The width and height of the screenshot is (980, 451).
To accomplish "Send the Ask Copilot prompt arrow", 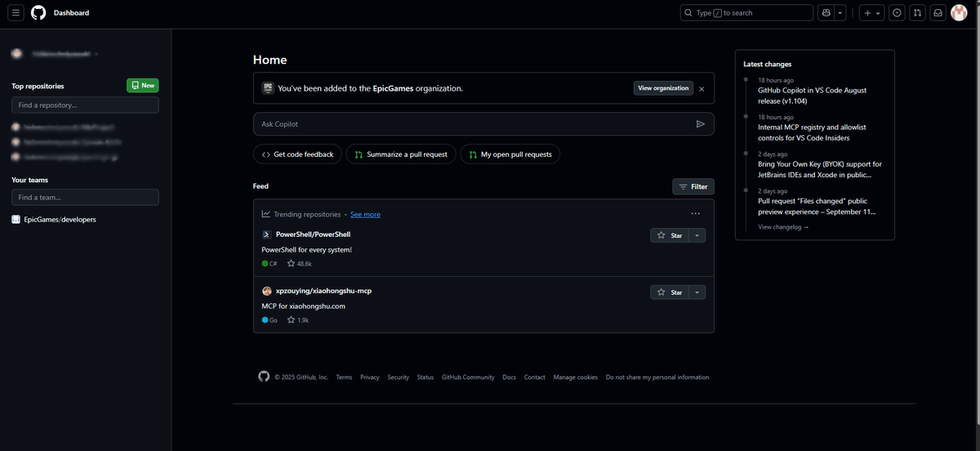I will 700,124.
